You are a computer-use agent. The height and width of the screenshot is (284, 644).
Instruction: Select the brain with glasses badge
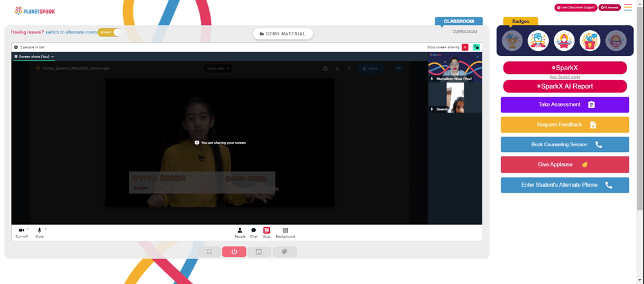tap(616, 41)
